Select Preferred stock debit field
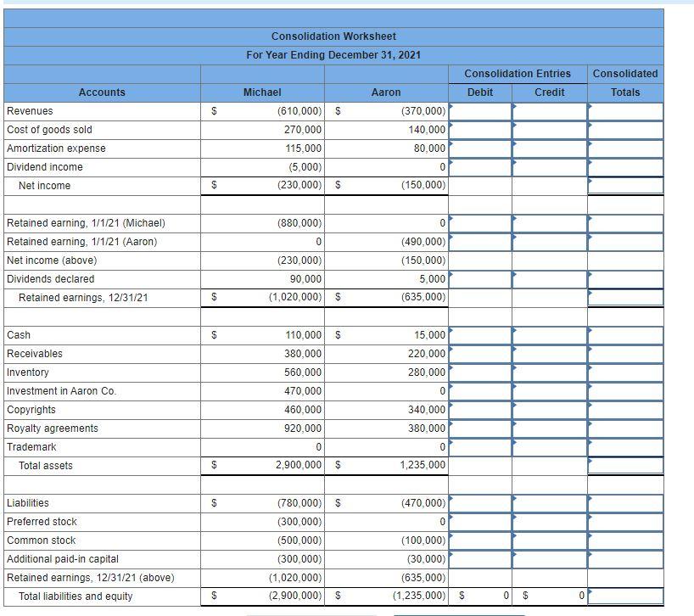 point(480,522)
